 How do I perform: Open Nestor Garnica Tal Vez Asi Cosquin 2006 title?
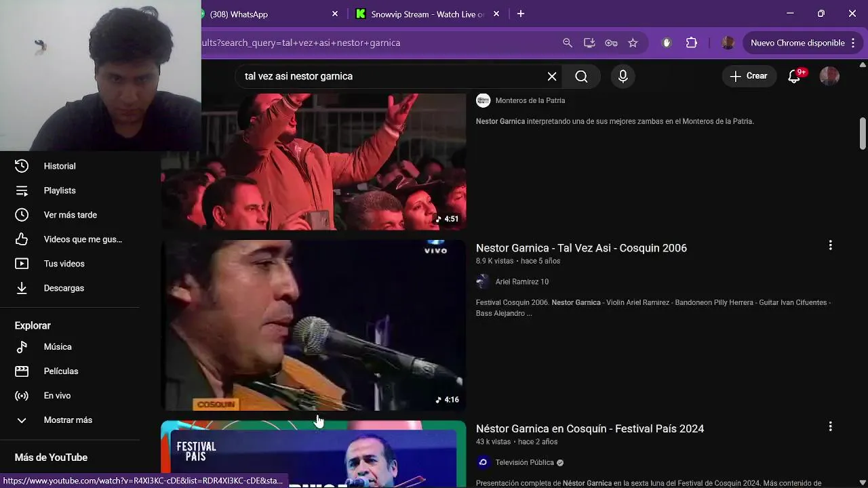[x=581, y=248]
